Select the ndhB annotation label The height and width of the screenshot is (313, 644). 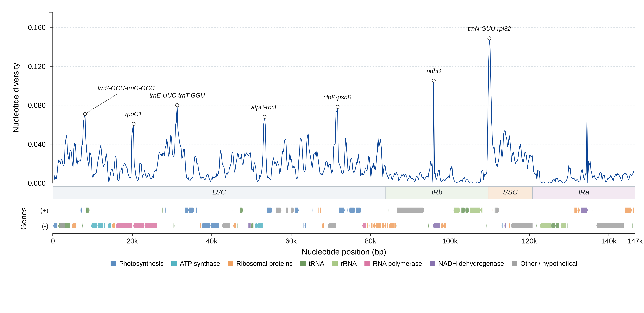coord(434,71)
